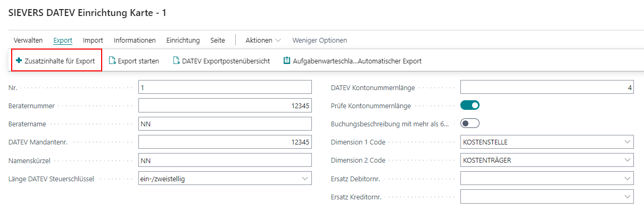Enable the Buchungsbeschreibung toggle switch
644x217 pixels.
(470, 124)
